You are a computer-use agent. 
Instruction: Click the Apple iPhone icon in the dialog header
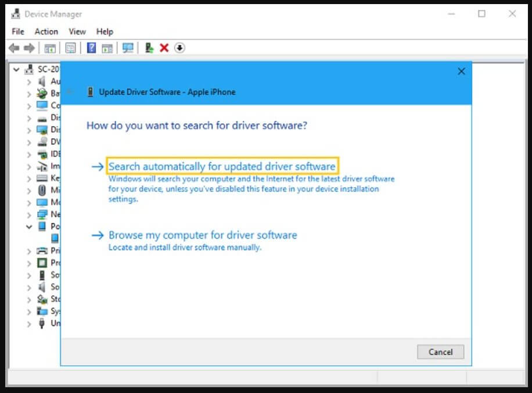click(x=90, y=92)
